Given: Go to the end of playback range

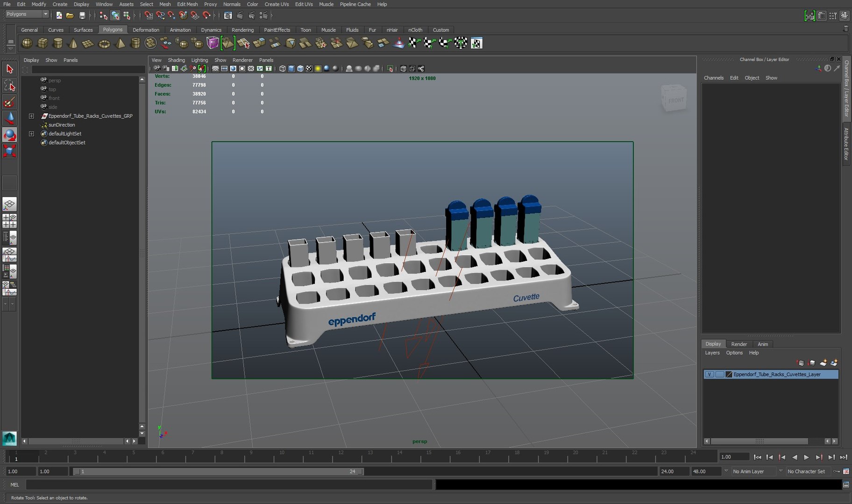Looking at the screenshot, I should tap(844, 457).
